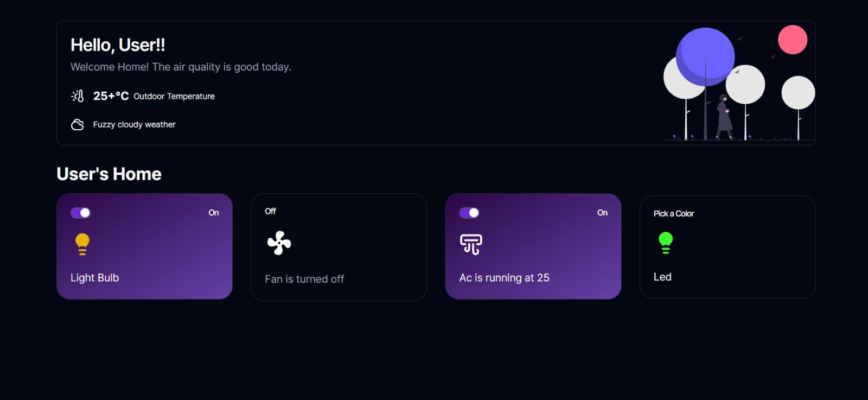Click the 25+°C outdoor temperature reading
This screenshot has height=400, width=868.
(x=111, y=96)
